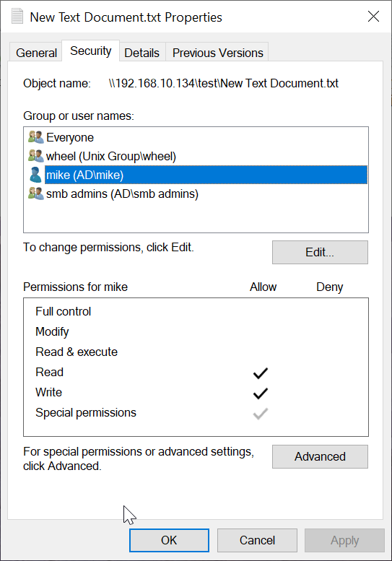Click the Everyone group icon
The height and width of the screenshot is (561, 392).
tap(36, 137)
